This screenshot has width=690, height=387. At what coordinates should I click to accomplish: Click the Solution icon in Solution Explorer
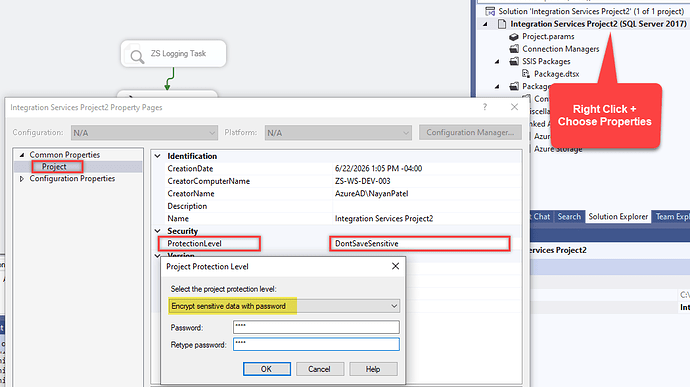(x=490, y=11)
